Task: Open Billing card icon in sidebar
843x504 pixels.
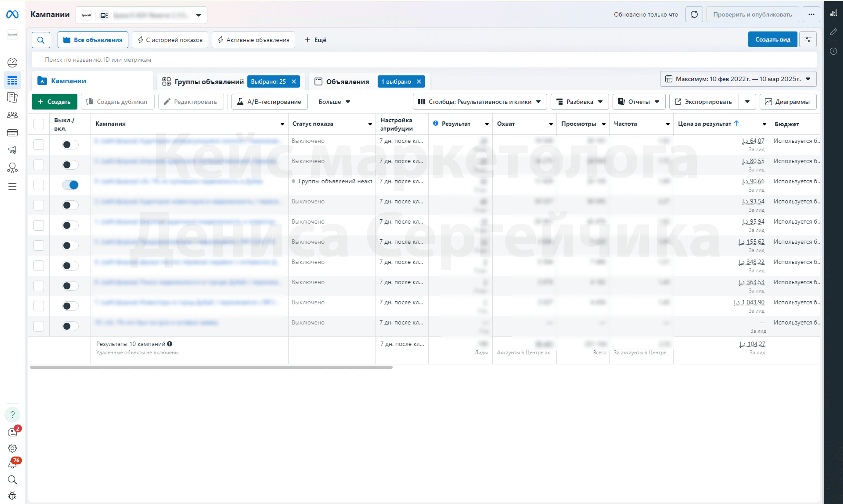Action: tap(12, 133)
